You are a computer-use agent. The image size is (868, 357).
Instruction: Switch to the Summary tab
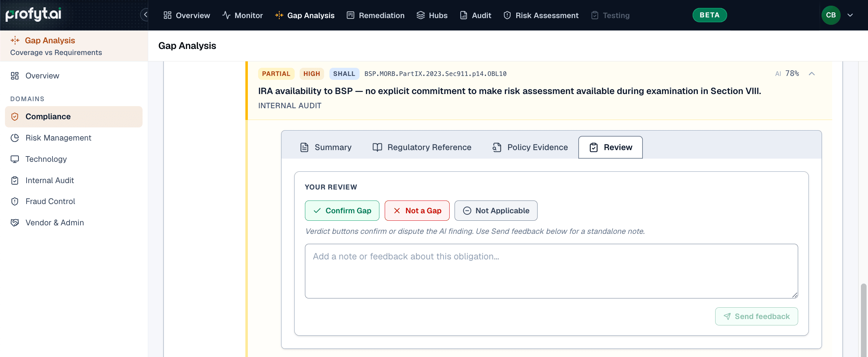click(325, 147)
